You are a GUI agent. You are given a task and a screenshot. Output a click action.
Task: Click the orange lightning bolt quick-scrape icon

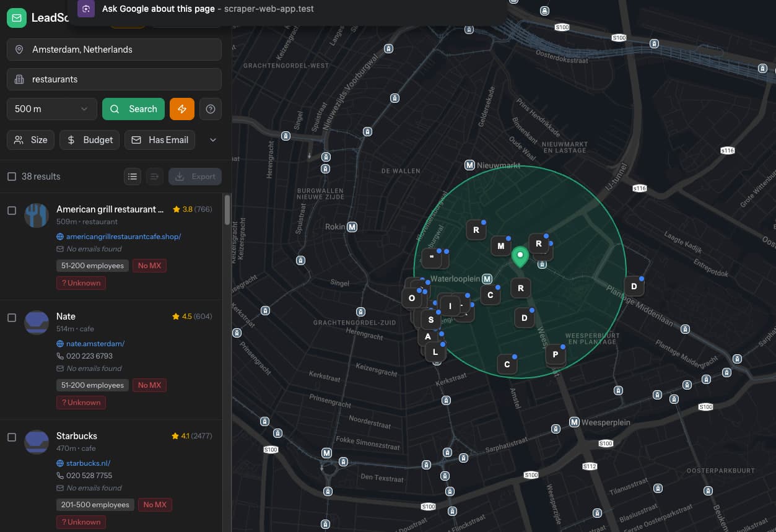181,108
